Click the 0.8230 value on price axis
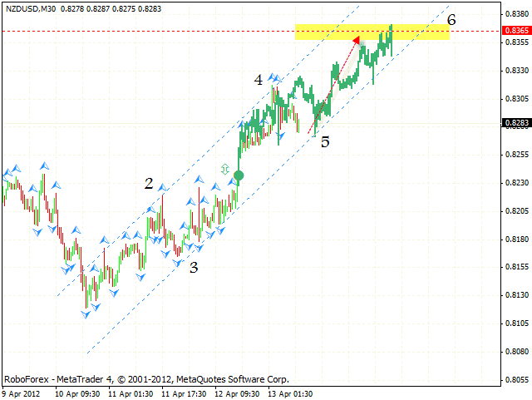 click(x=516, y=182)
